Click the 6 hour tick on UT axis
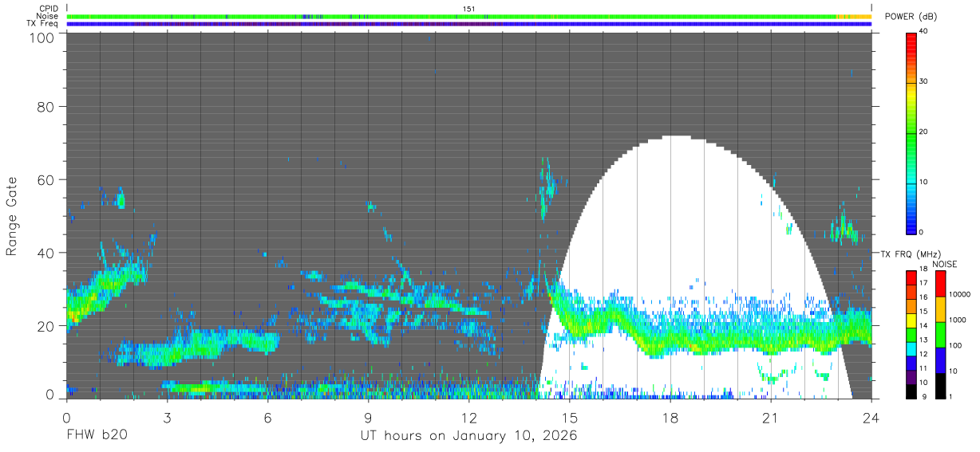This screenshot has height=452, width=980. [x=267, y=417]
